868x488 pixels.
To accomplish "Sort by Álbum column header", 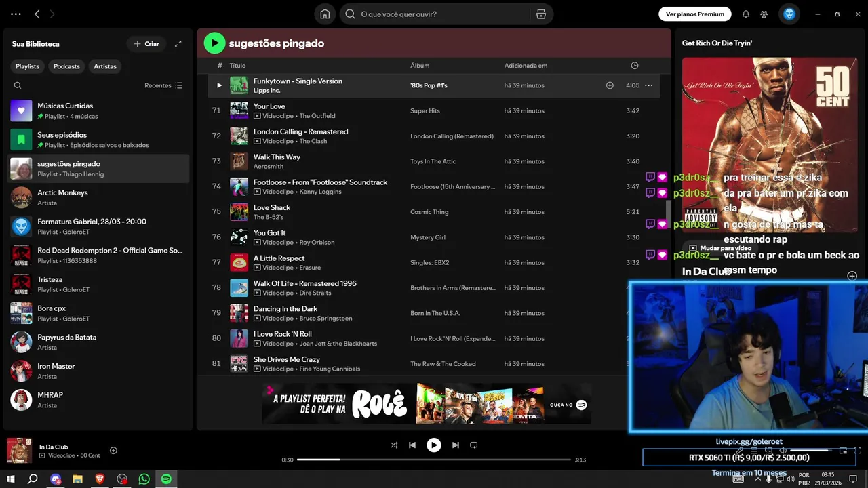I will [x=420, y=66].
